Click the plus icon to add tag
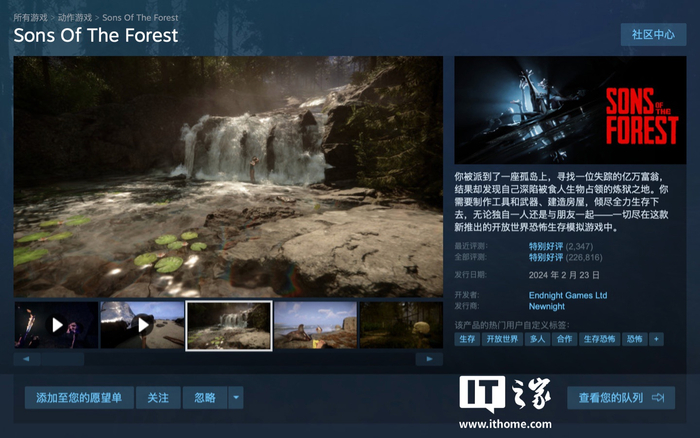Viewport: 700px width, 438px height. 656,339
